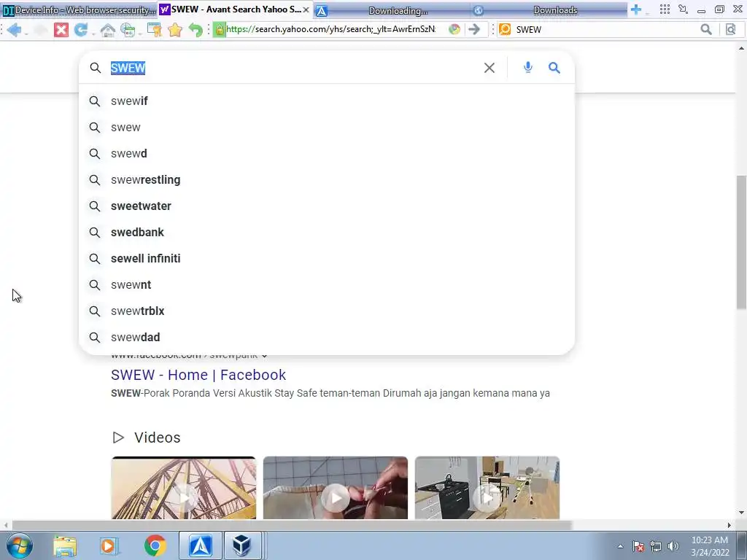Choose search engine via orange icon
The height and width of the screenshot is (560, 747).
click(505, 29)
